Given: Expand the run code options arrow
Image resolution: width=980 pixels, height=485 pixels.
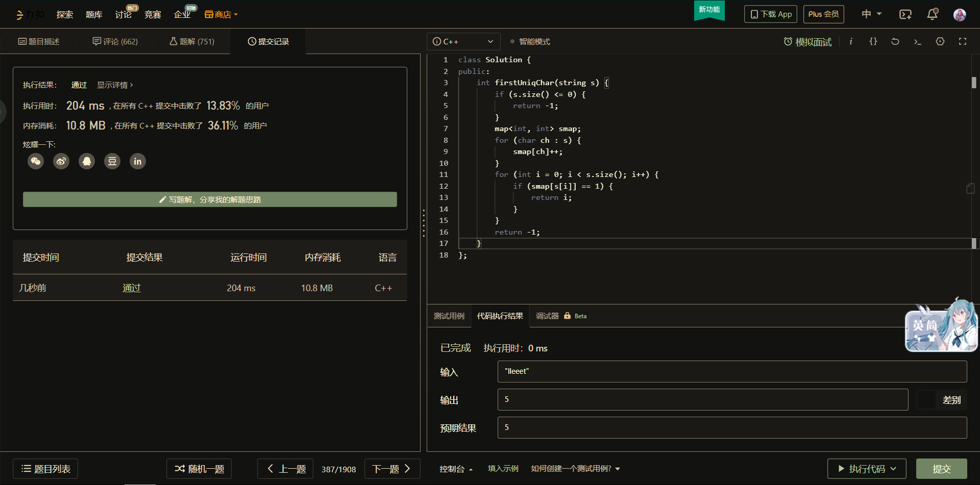Looking at the screenshot, I should coord(893,469).
